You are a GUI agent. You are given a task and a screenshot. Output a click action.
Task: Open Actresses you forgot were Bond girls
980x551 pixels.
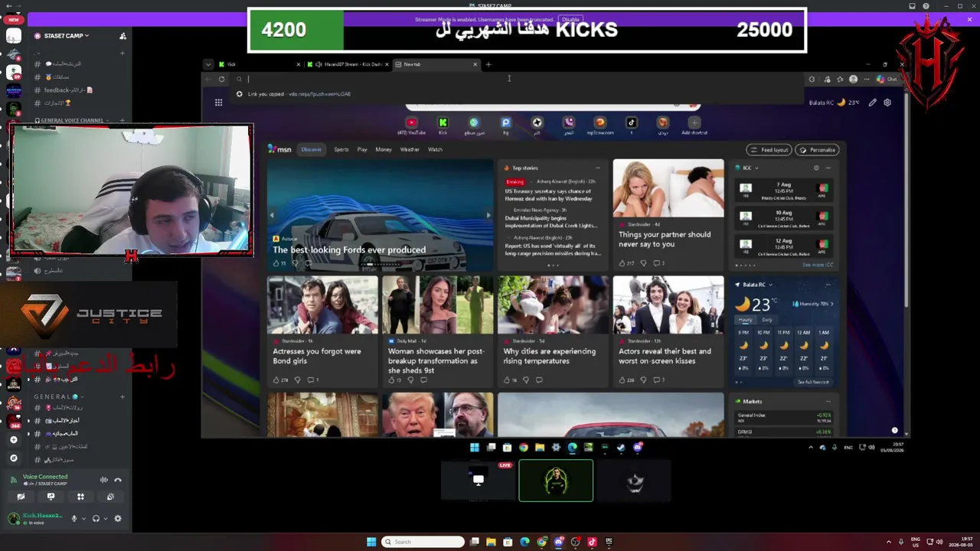coord(317,357)
